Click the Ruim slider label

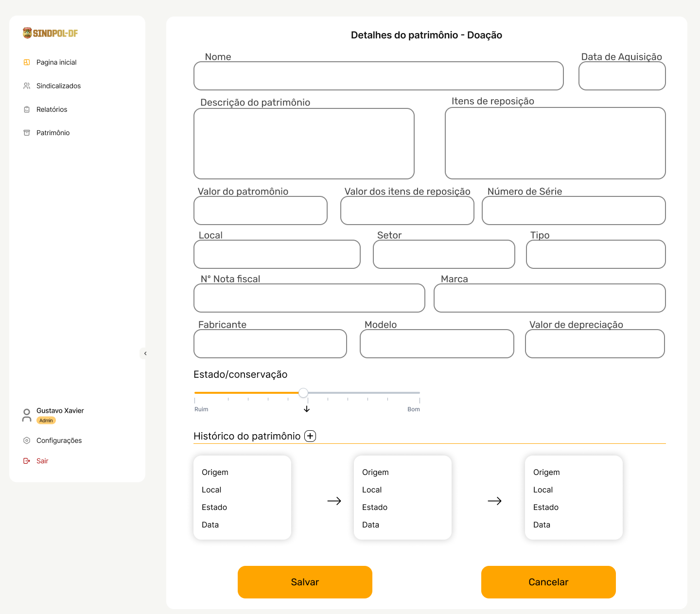point(201,409)
